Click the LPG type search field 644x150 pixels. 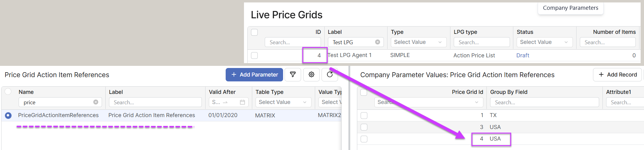tap(482, 42)
